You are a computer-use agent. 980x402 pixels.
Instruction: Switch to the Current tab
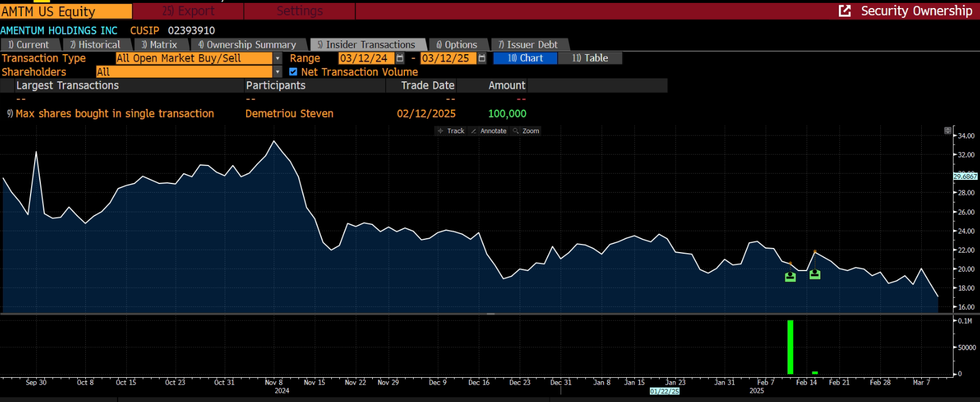coord(29,44)
